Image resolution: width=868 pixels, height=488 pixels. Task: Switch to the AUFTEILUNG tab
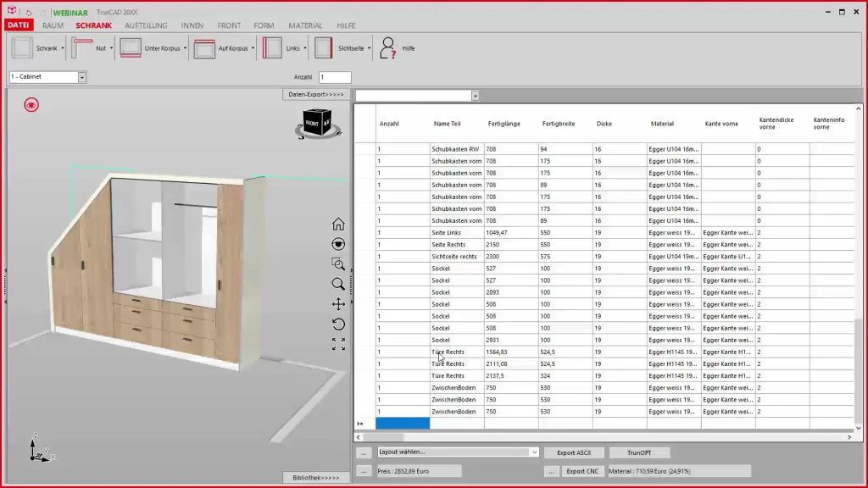tap(146, 25)
